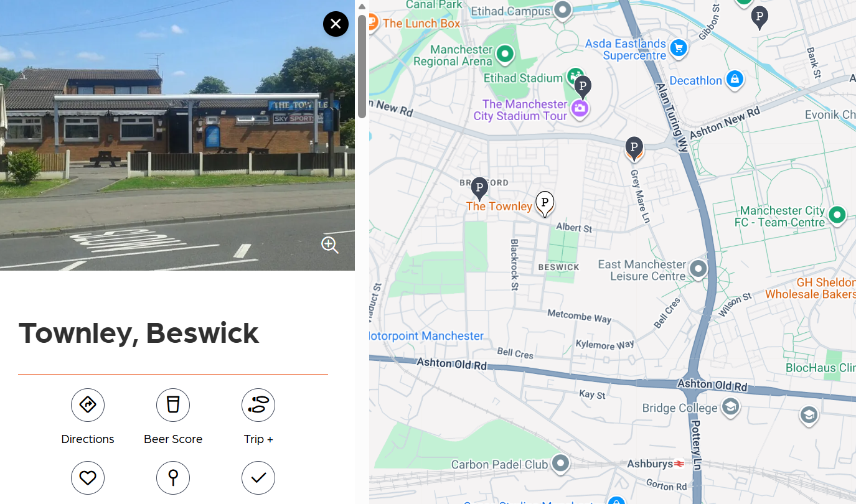Click the dark pub marker near Bradford
856x504 pixels.
point(479,189)
